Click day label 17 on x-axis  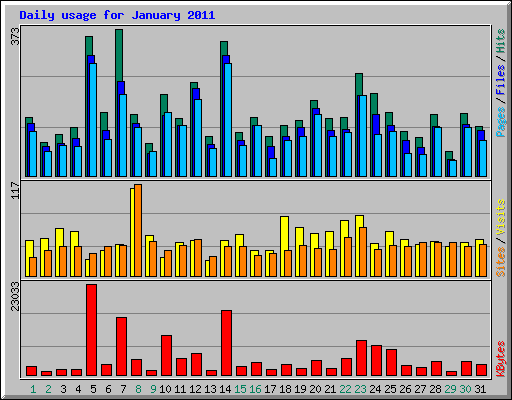(x=270, y=389)
